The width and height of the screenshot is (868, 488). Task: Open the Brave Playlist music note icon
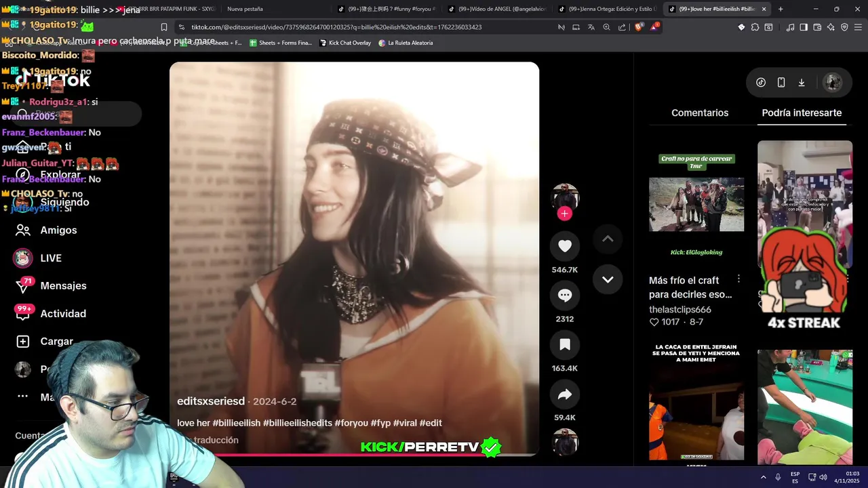[790, 27]
